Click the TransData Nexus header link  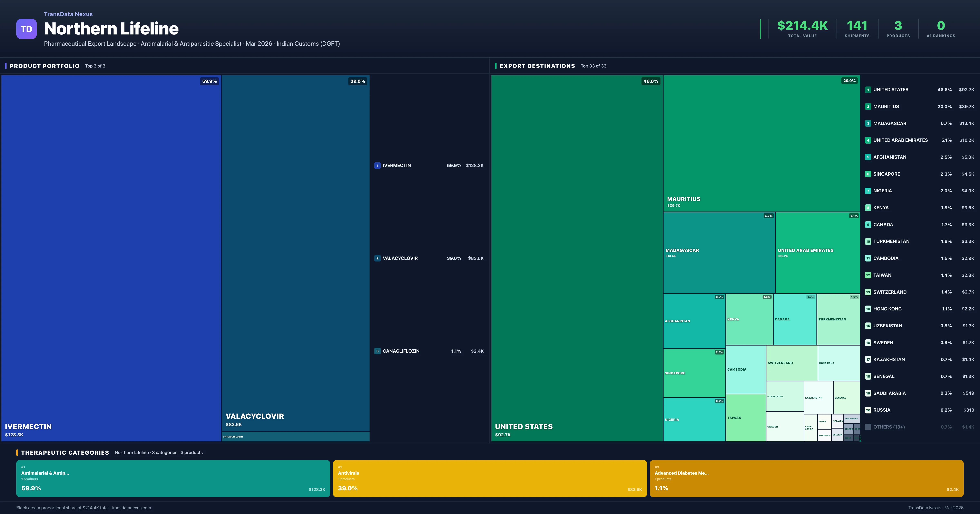pos(68,14)
